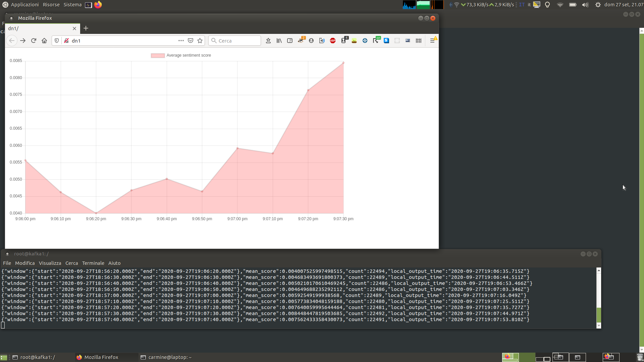The height and width of the screenshot is (362, 644).
Task: Open the power settings gear in the tray
Action: click(598, 5)
